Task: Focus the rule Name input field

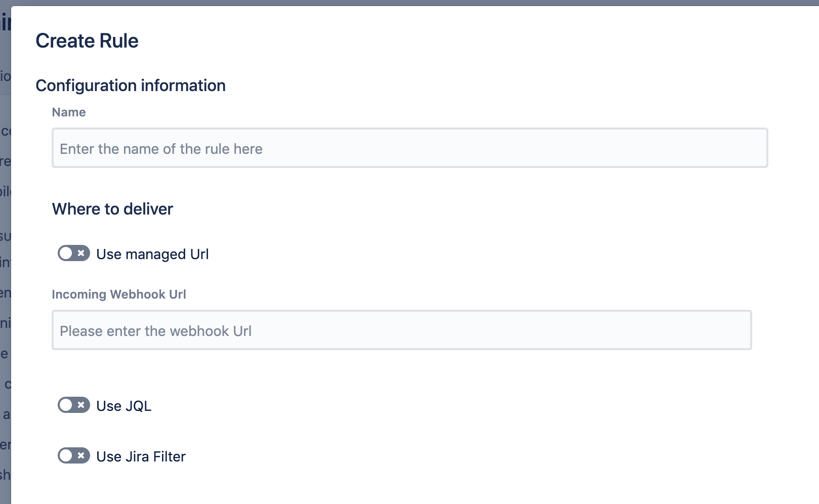Action: pos(409,148)
